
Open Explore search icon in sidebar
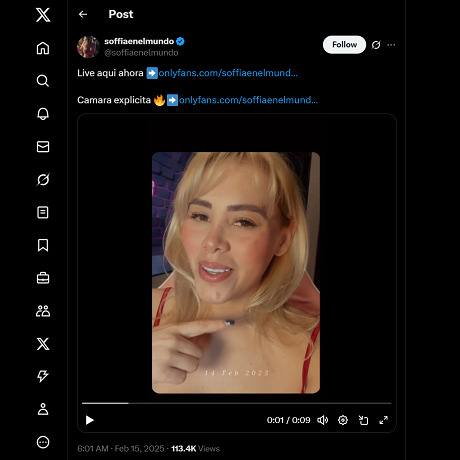coord(43,81)
